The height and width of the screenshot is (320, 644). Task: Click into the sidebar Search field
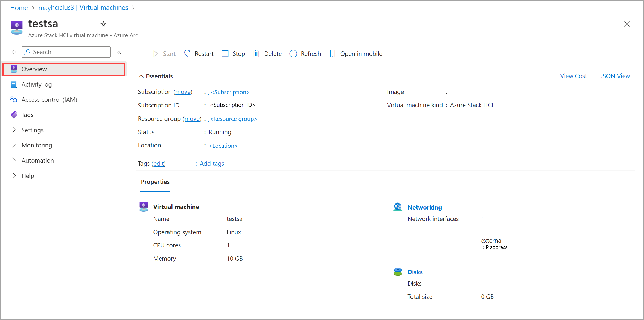point(66,52)
